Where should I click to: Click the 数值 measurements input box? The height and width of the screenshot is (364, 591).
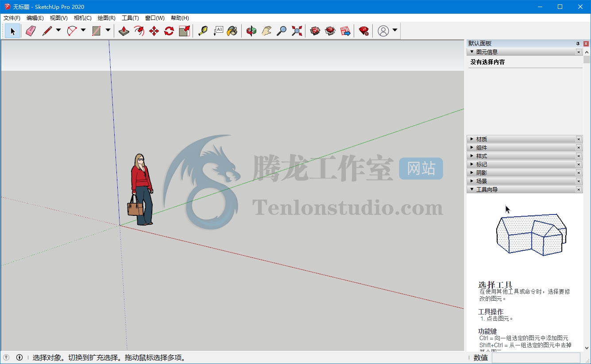[536, 358]
